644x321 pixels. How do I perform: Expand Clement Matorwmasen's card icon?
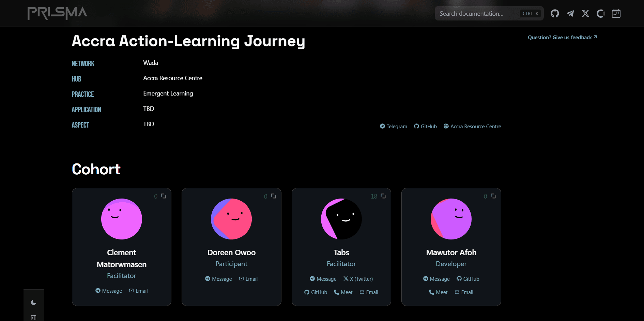click(164, 196)
